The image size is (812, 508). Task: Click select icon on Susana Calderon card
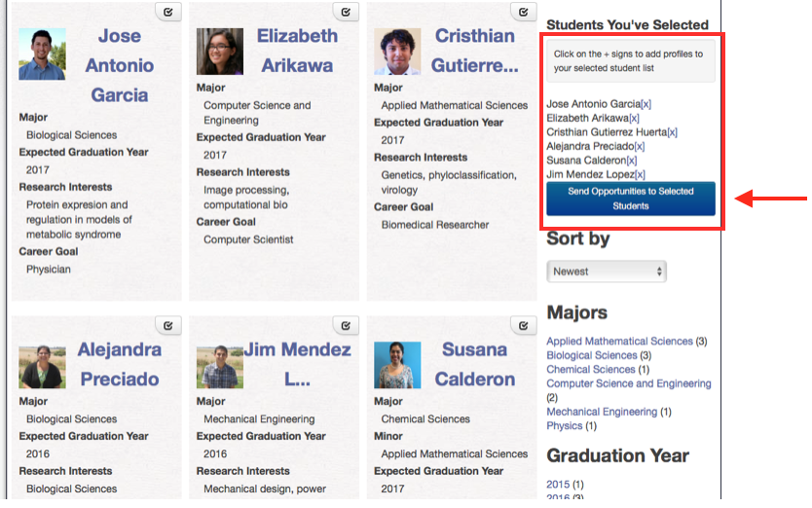click(x=524, y=326)
